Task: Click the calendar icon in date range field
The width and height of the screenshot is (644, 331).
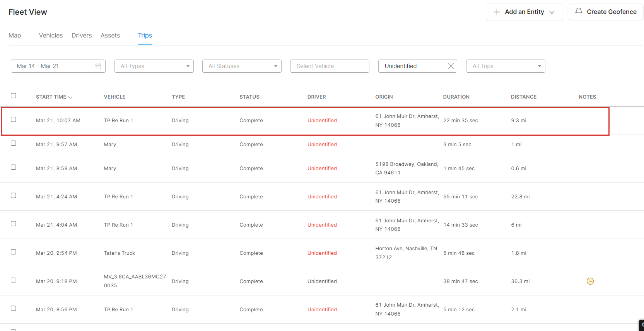Action: pyautogui.click(x=98, y=66)
